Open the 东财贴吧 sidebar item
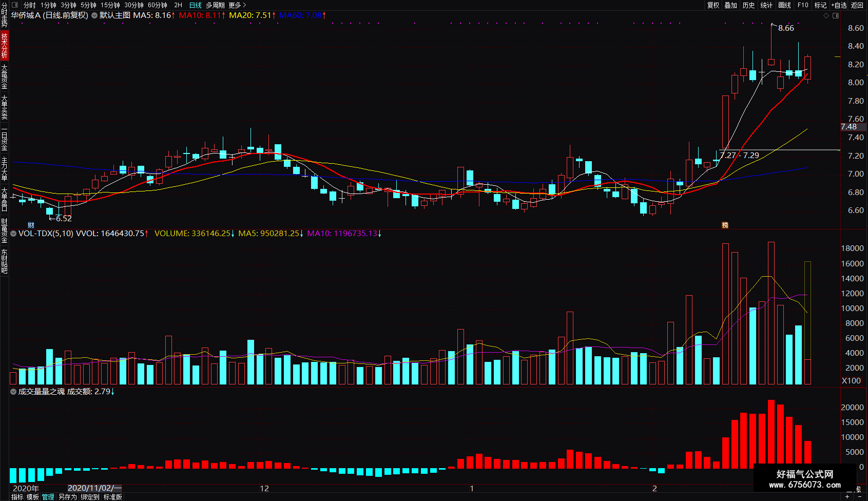Viewport: 868px width, 501px height. pyautogui.click(x=5, y=261)
